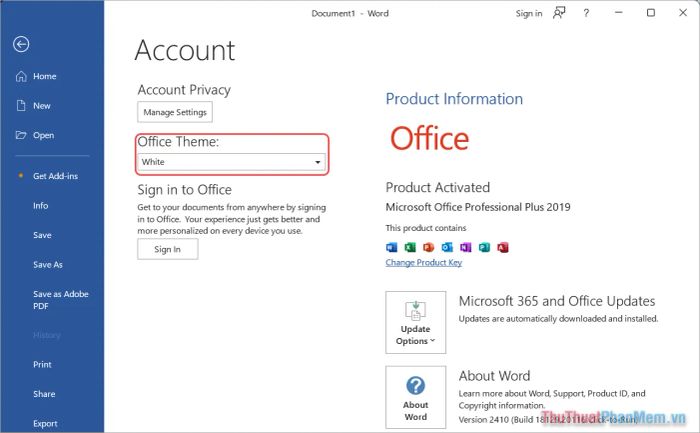Open the Get Add-ins menu item
This screenshot has height=433, width=700.
[55, 176]
